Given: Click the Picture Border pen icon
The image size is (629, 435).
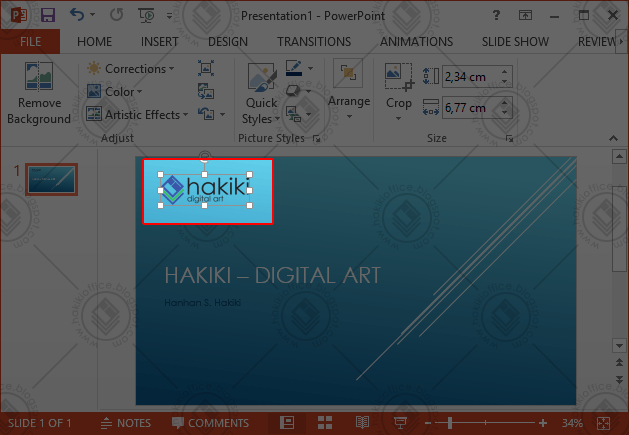Looking at the screenshot, I should click(x=294, y=68).
